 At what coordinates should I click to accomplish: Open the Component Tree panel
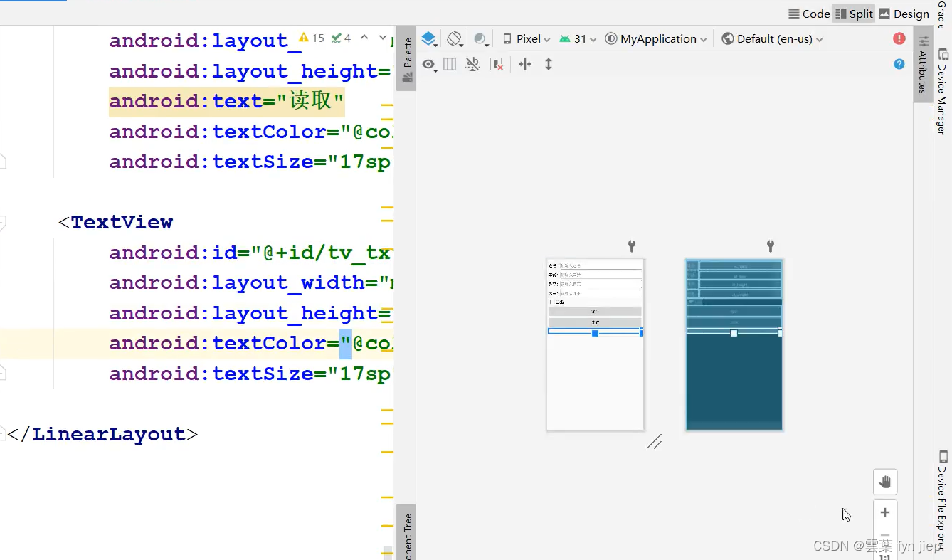[x=406, y=534]
